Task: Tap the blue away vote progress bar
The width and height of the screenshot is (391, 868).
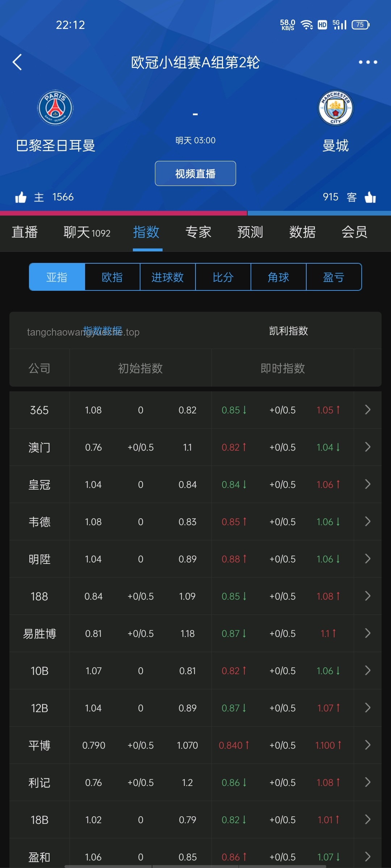Action: (x=319, y=213)
